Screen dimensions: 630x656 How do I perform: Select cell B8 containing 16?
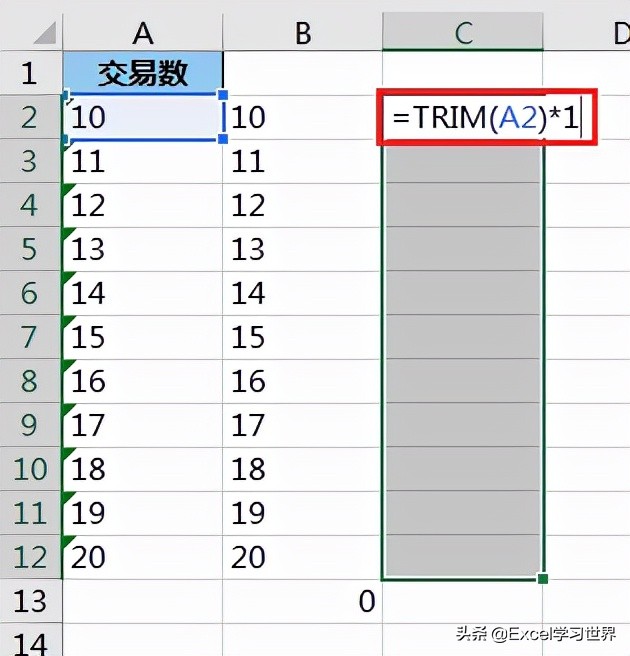tap(302, 381)
